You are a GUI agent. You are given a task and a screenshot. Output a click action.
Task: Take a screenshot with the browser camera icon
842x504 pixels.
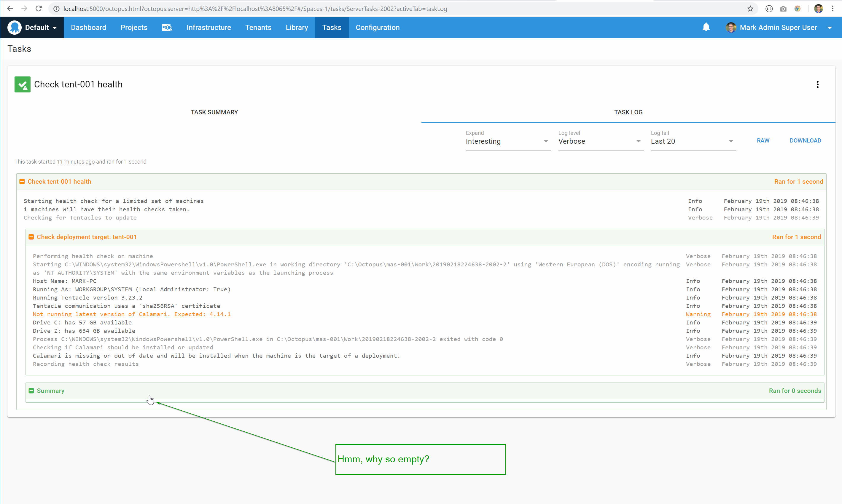coord(783,9)
